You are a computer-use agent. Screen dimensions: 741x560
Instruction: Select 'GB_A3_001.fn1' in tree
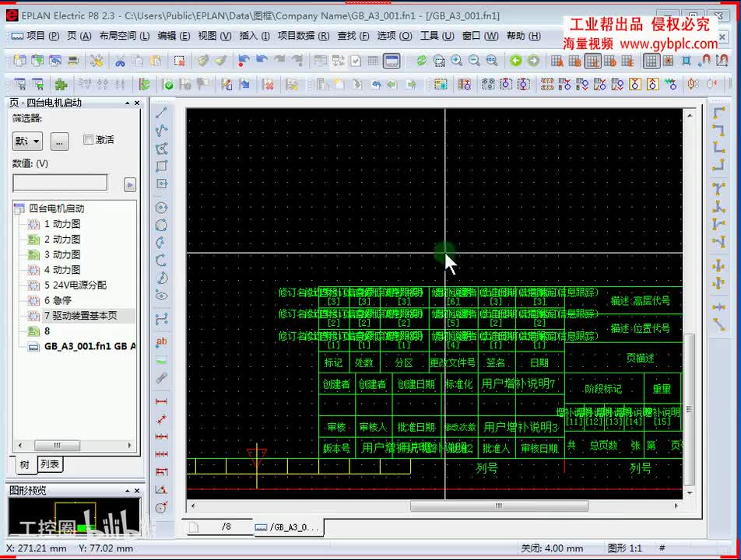(90, 346)
